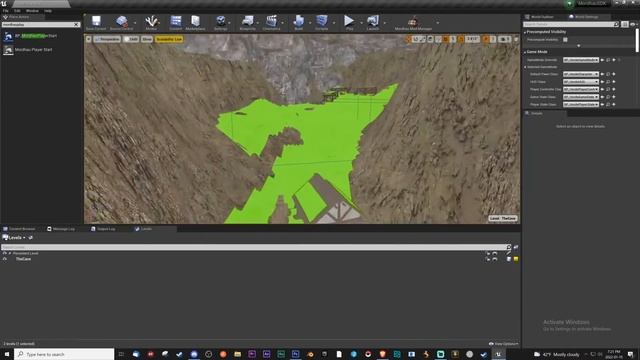Screen dimensions: 640x360
Task: Open Photoshop from the taskbar
Action: (296, 354)
